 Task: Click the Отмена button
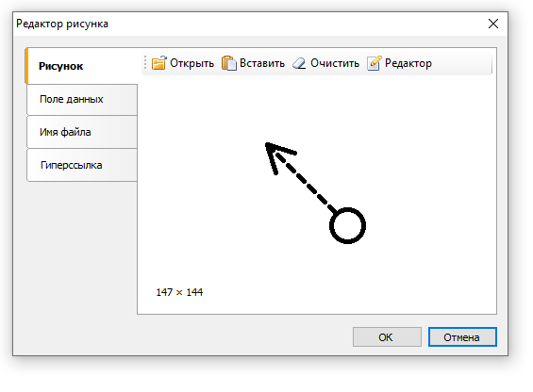click(462, 337)
